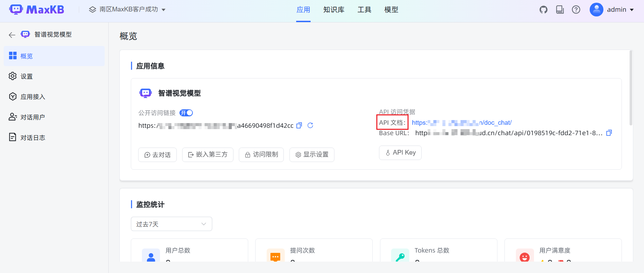Screen dimensions: 644x273
Task: Click the 应用信息 section heading
Action: click(150, 66)
